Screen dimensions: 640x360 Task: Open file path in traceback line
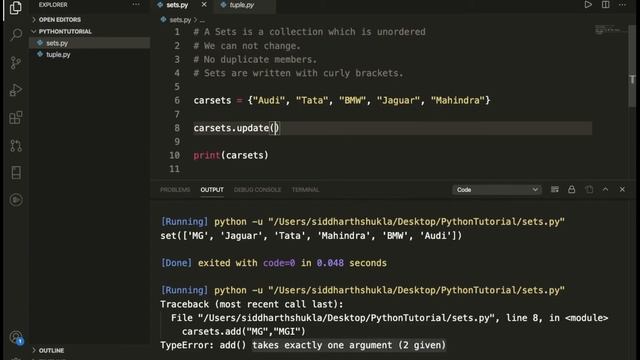(x=346, y=318)
